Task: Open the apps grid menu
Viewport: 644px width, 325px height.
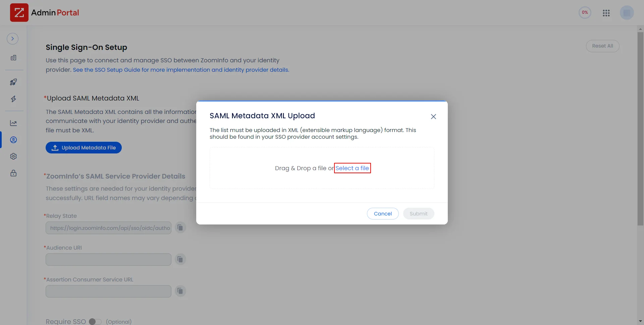Action: (606, 13)
